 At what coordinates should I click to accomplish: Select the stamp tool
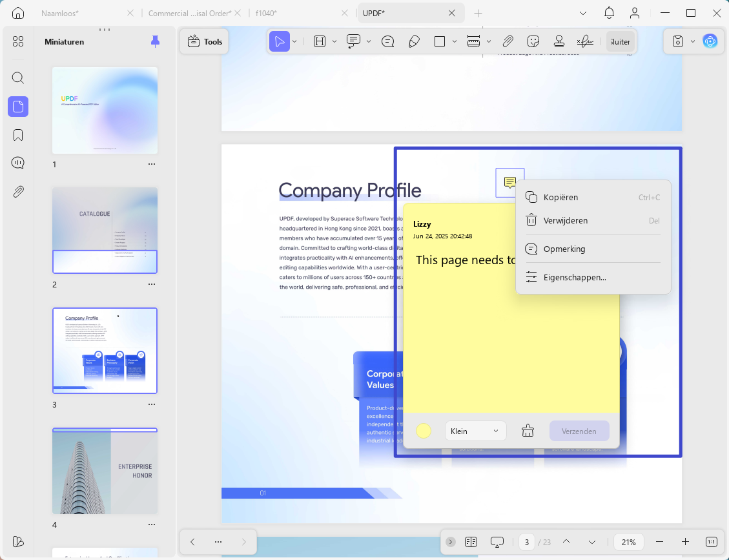coord(559,41)
